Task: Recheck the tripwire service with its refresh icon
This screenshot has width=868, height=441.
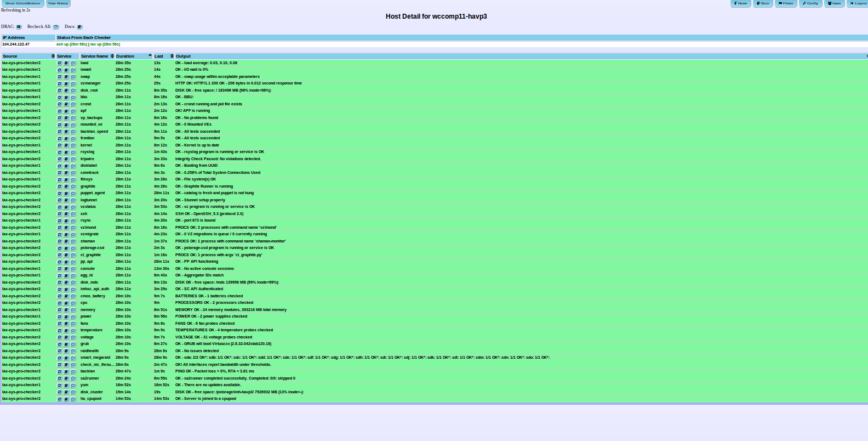Action: click(x=60, y=159)
